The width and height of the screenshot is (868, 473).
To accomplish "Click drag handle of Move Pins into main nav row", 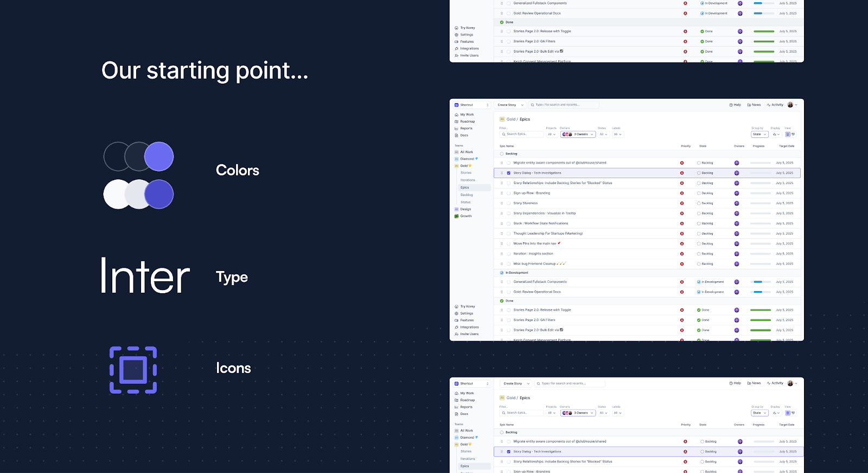I will pyautogui.click(x=502, y=244).
